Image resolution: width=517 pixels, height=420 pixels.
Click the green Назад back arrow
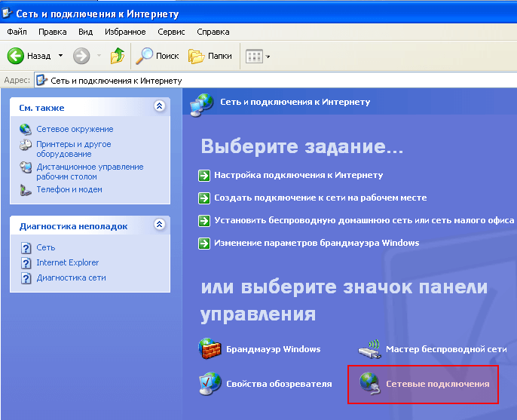click(x=17, y=56)
